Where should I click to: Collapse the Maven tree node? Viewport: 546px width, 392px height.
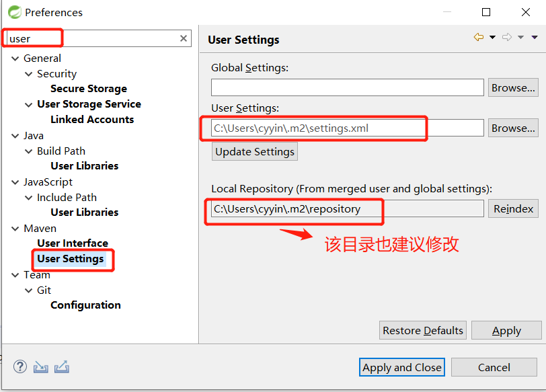tap(15, 229)
